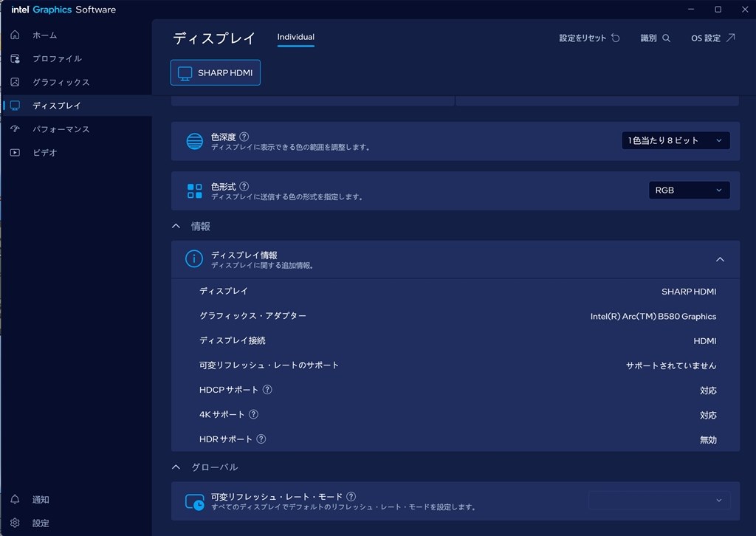Click the グラフィックス・アダプター label
The height and width of the screenshot is (536, 756).
click(x=252, y=316)
